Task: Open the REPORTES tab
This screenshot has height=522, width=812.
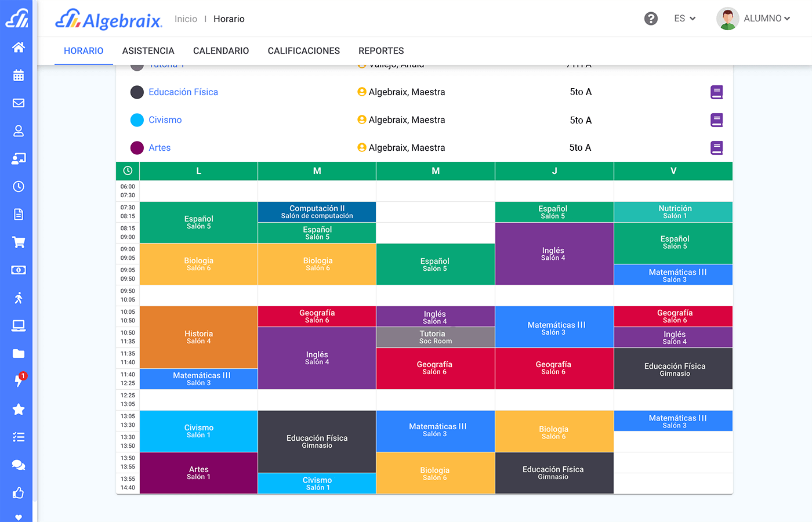Action: pos(381,50)
